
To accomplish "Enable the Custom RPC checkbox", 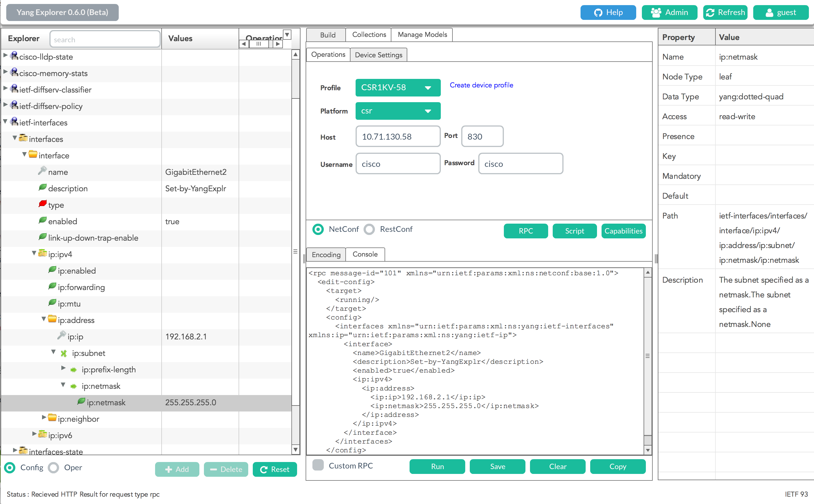I will tap(318, 465).
